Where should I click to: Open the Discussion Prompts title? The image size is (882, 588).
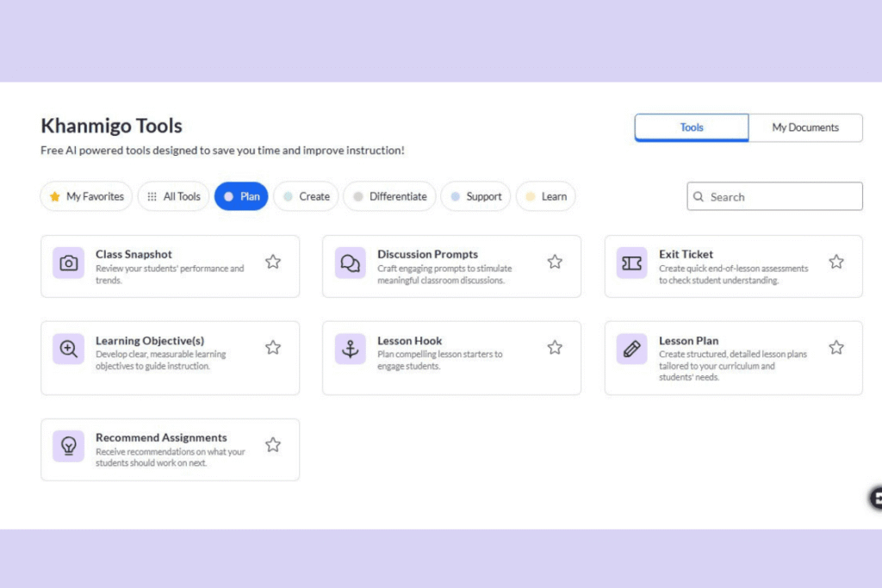coord(427,254)
